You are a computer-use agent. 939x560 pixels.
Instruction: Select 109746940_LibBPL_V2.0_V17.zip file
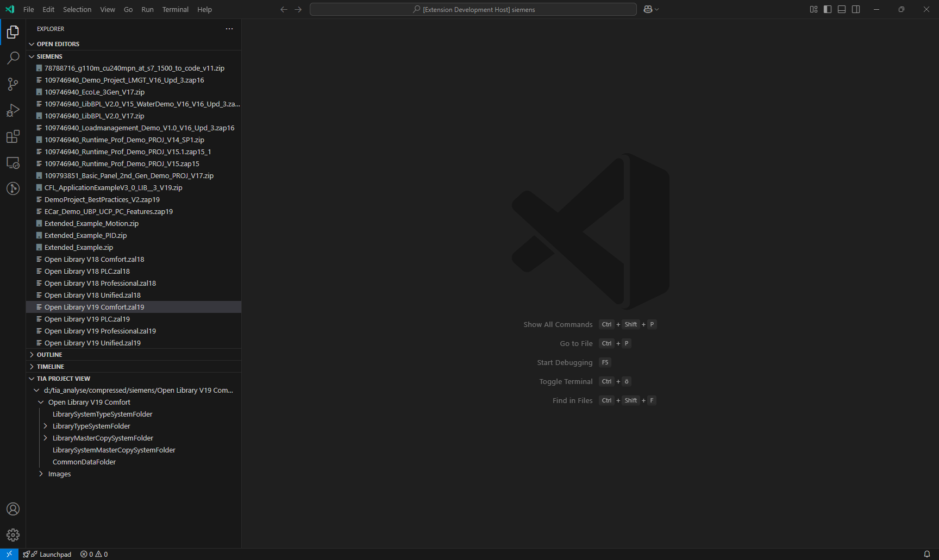click(x=134, y=116)
